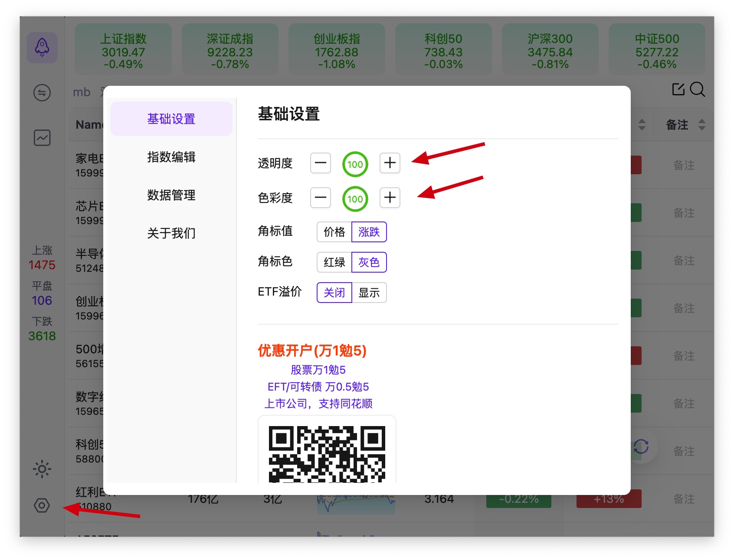Toggle the sun brightness theme icon

pos(42,469)
